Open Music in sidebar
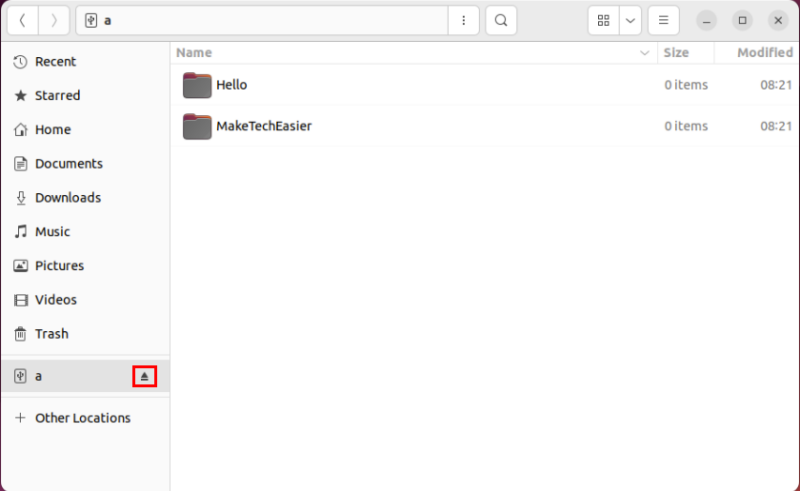The image size is (800, 491). (85, 232)
